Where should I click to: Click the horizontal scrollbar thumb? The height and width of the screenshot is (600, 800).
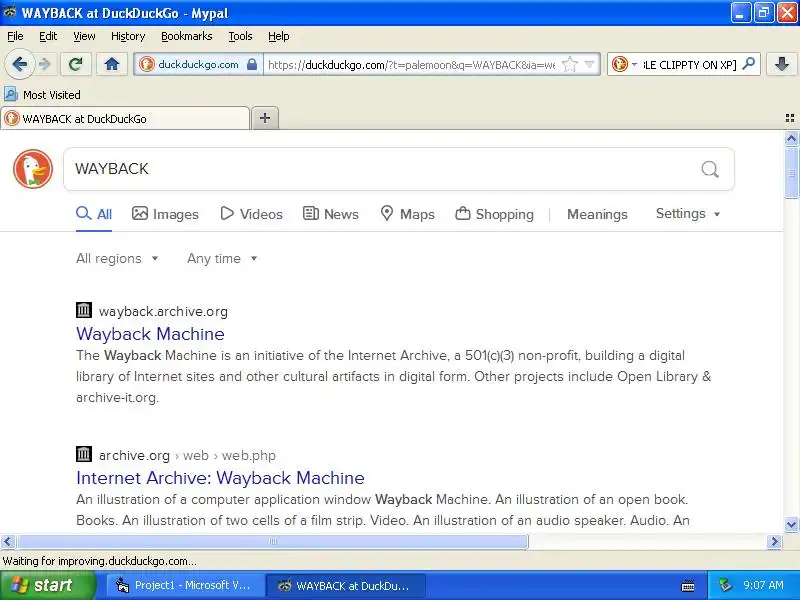[x=272, y=541]
